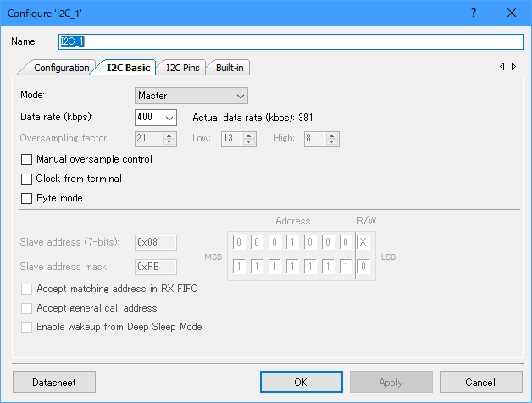Select the Built-in tab
This screenshot has width=532, height=403.
tap(230, 68)
